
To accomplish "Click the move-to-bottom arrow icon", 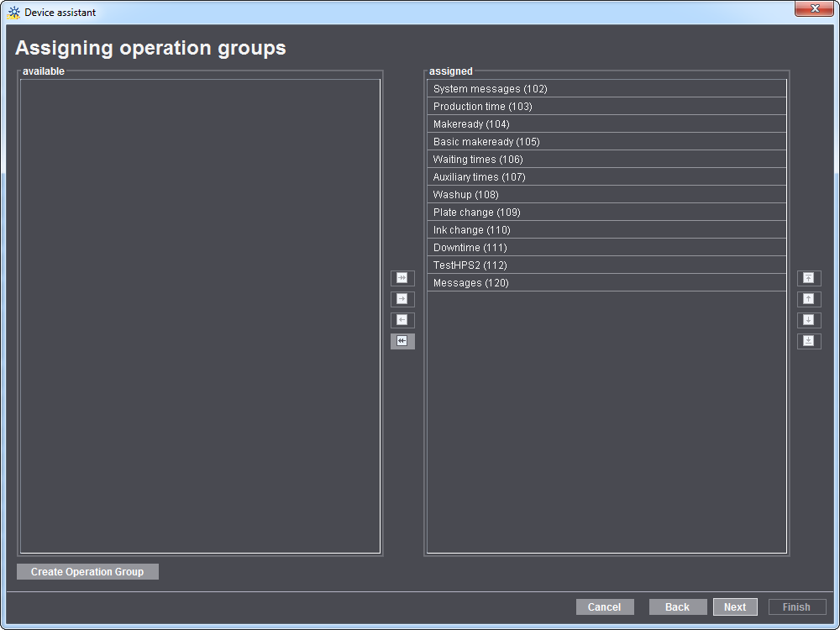I will [809, 340].
